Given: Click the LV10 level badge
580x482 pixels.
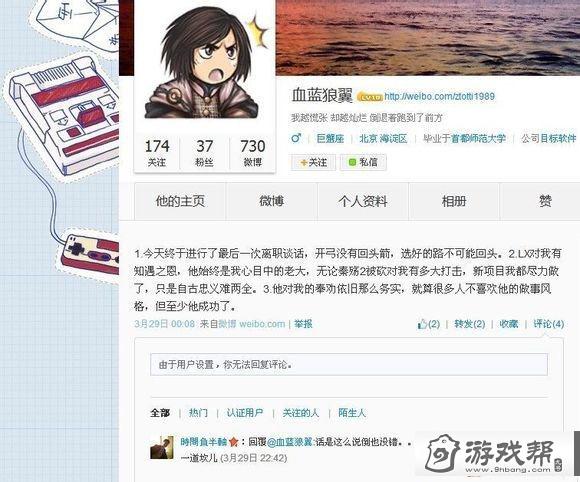Looking at the screenshot, I should click(370, 97).
